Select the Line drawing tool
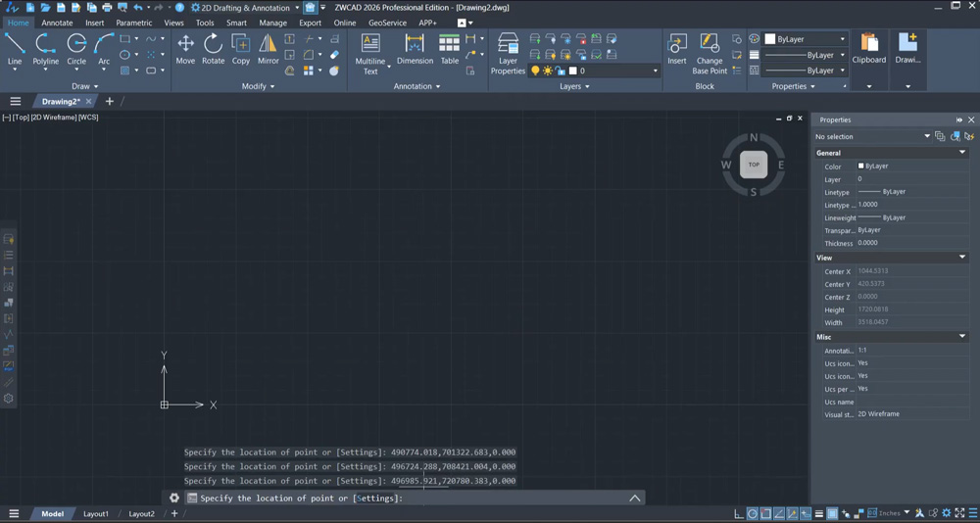 (15, 49)
